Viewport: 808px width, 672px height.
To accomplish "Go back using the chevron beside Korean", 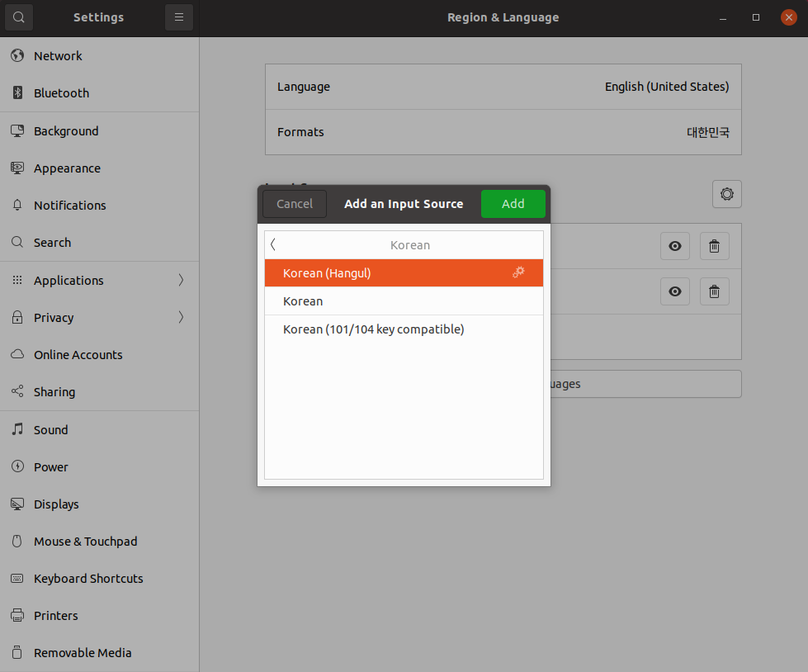I will click(273, 244).
